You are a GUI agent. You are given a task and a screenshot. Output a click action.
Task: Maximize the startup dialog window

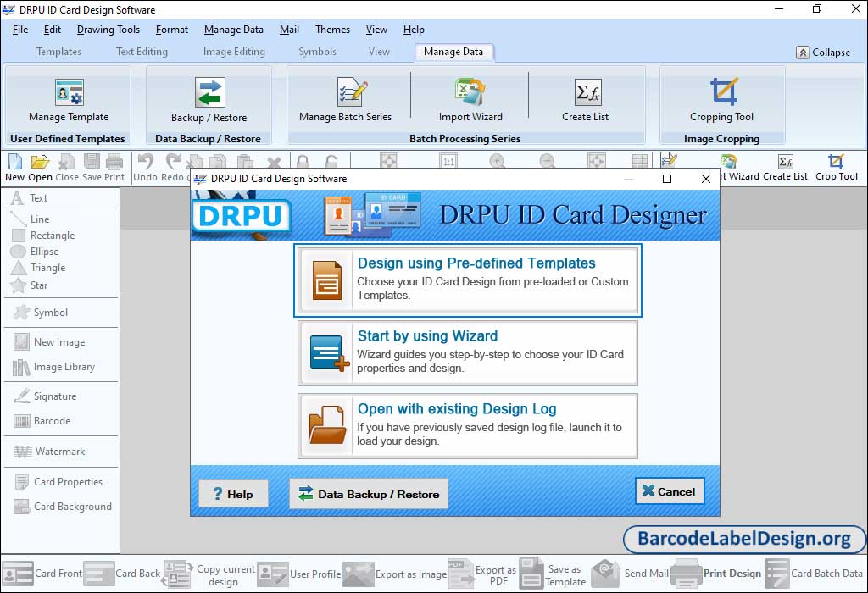667,179
